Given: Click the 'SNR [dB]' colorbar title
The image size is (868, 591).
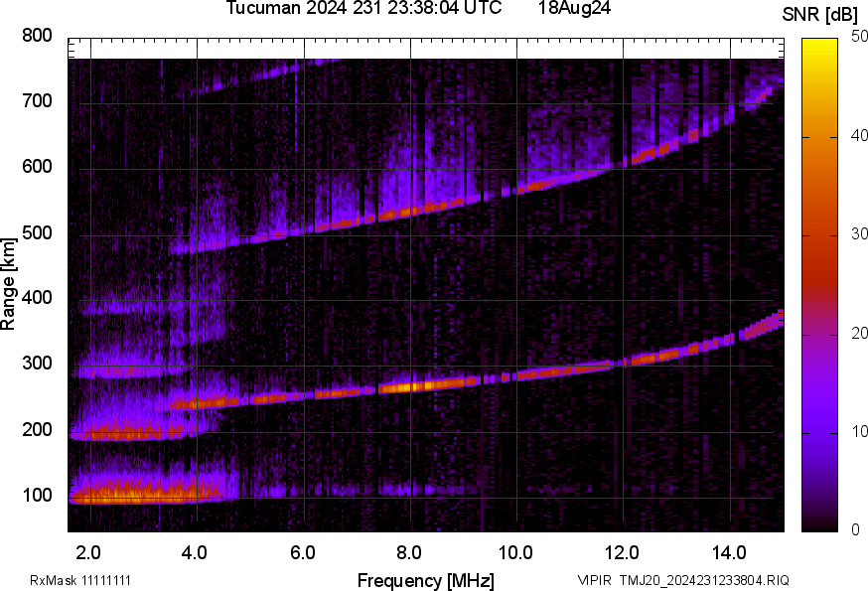Looking at the screenshot, I should click(x=820, y=15).
